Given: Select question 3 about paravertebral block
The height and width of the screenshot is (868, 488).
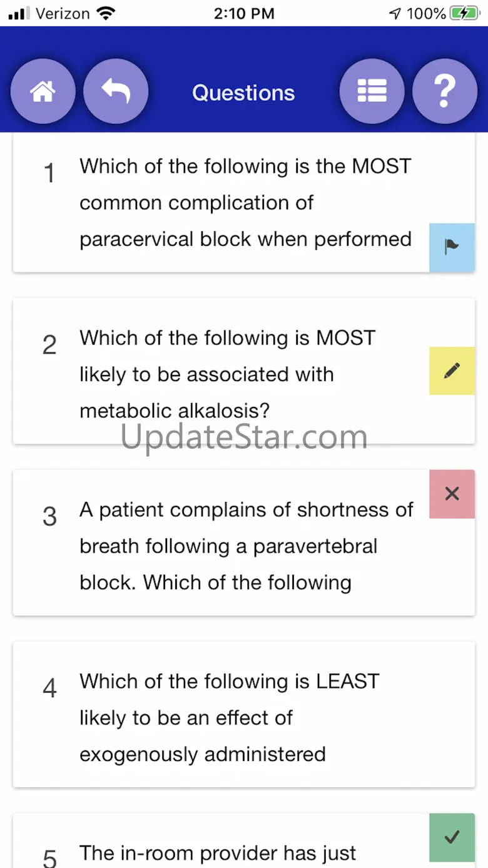Looking at the screenshot, I should 245,546.
